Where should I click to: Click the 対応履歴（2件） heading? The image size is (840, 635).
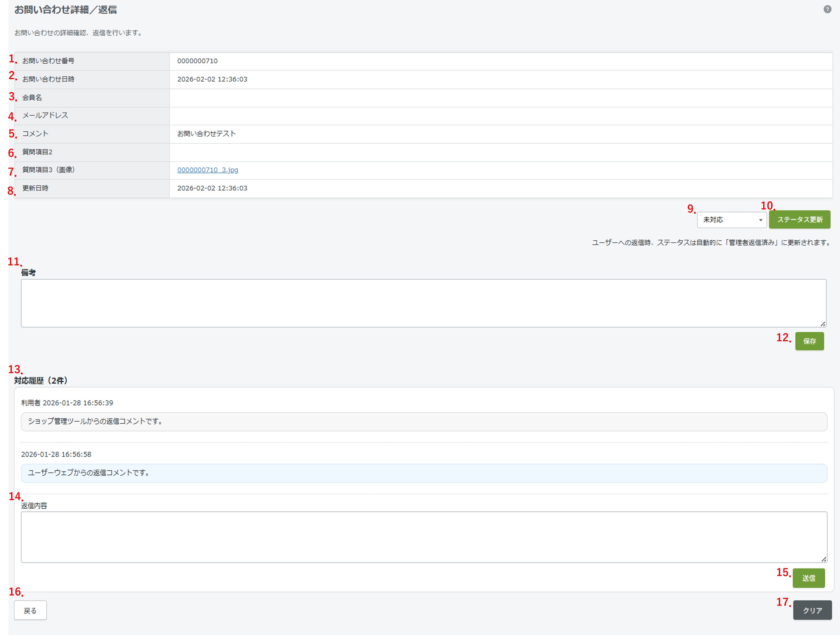click(x=41, y=381)
